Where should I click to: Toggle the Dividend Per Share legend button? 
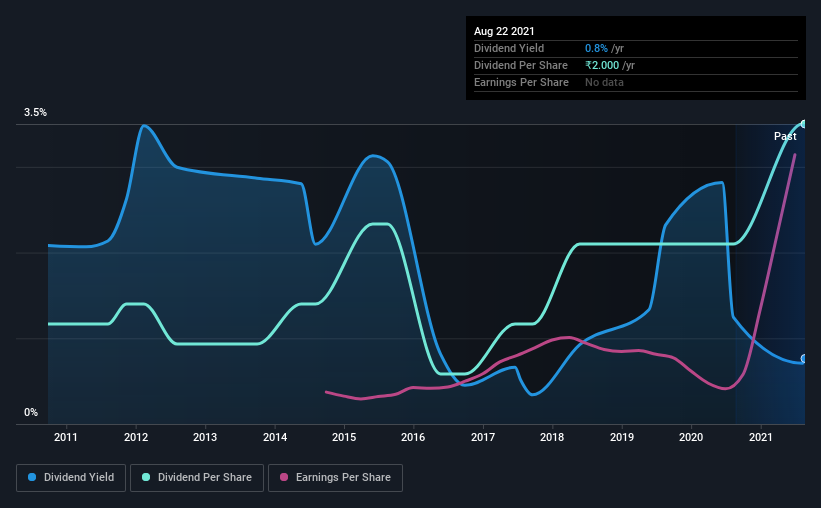coord(197,478)
